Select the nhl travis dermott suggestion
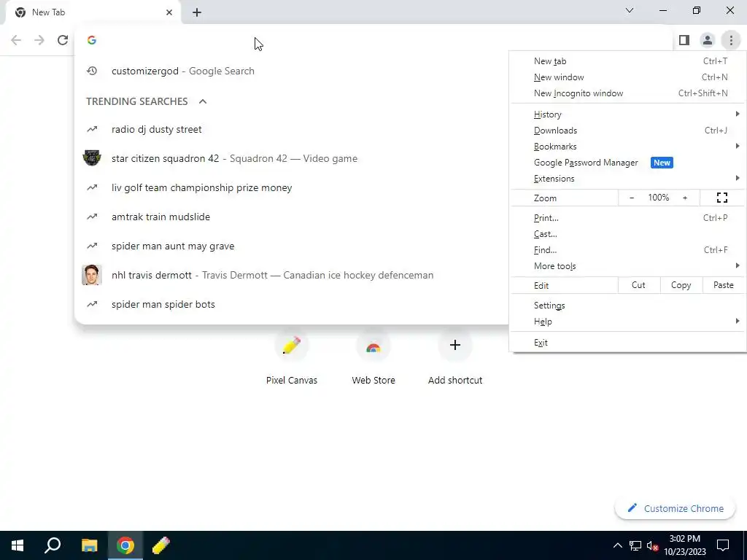The image size is (747, 560). (x=292, y=275)
